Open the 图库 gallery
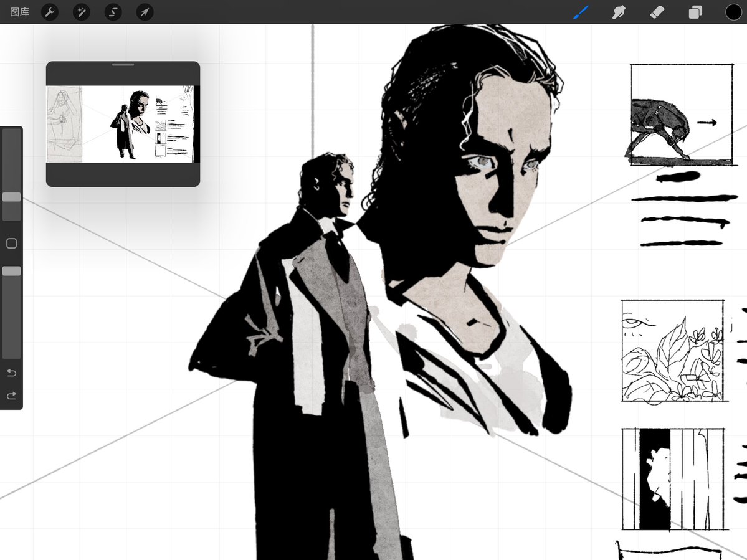Viewport: 747px width, 560px height. (x=19, y=12)
